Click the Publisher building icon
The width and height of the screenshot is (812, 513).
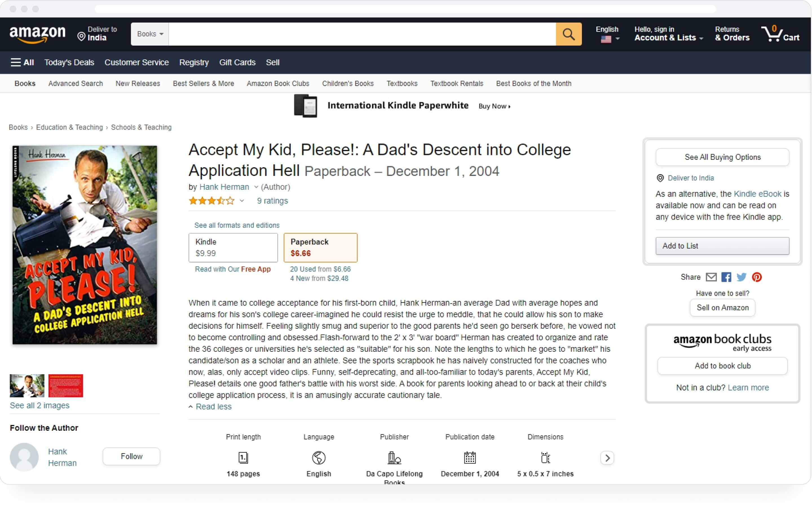[x=394, y=458]
